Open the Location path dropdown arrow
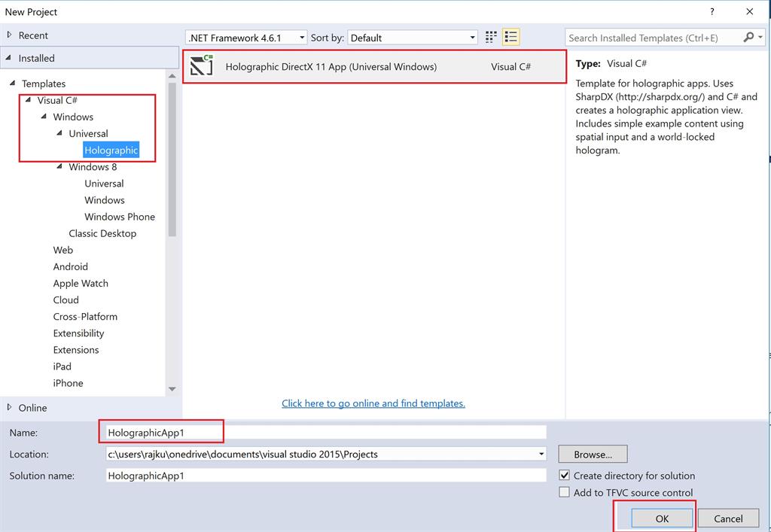Screen dimensions: 771x532 pos(541,454)
